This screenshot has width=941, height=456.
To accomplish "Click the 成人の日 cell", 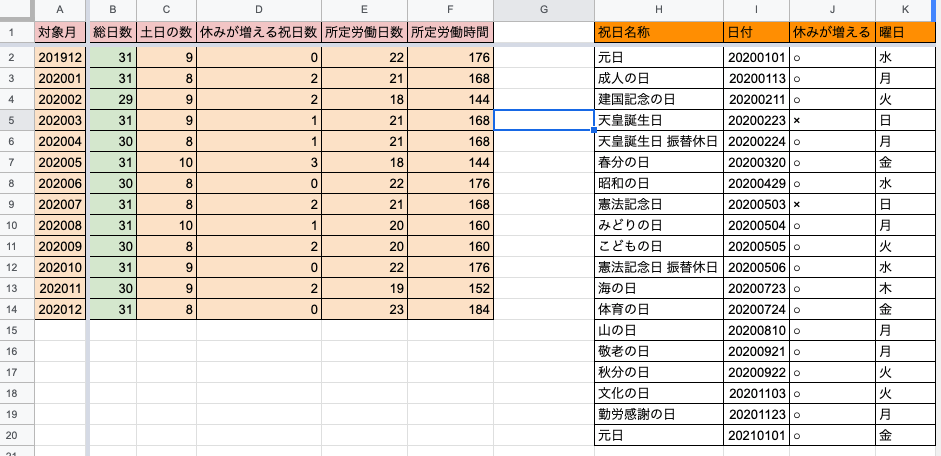I will pos(659,79).
